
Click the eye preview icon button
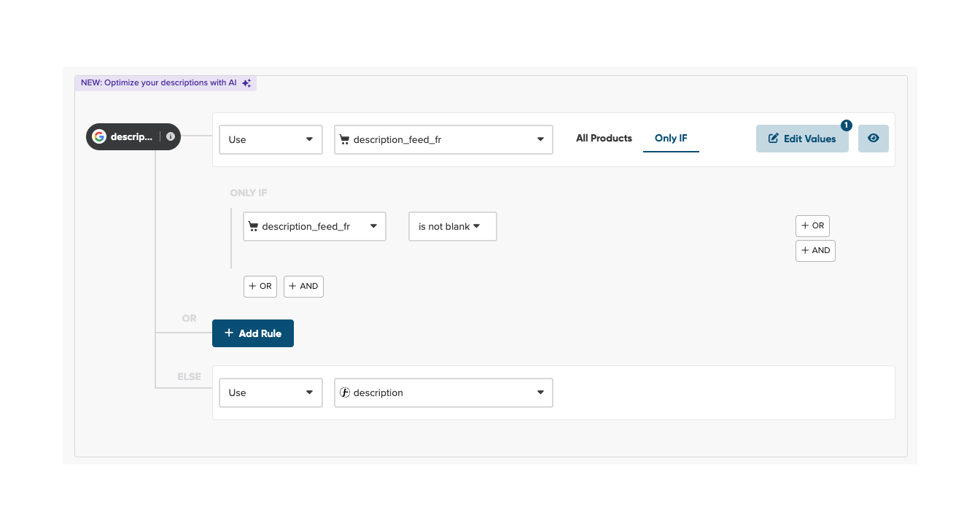click(873, 139)
